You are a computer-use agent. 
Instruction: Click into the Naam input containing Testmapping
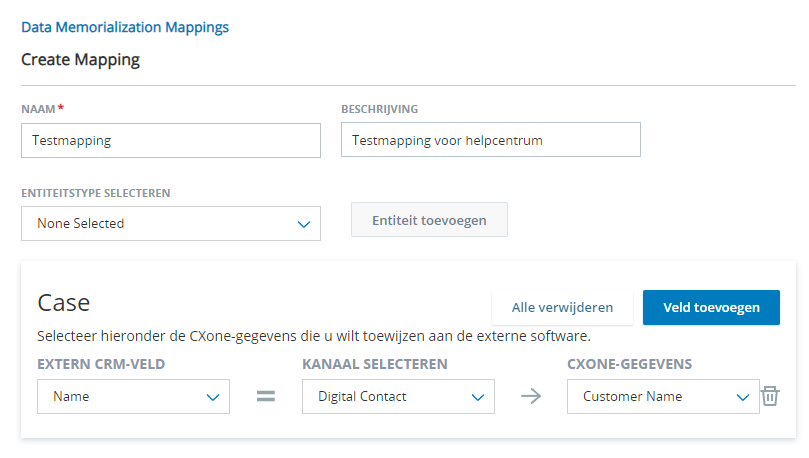171,140
